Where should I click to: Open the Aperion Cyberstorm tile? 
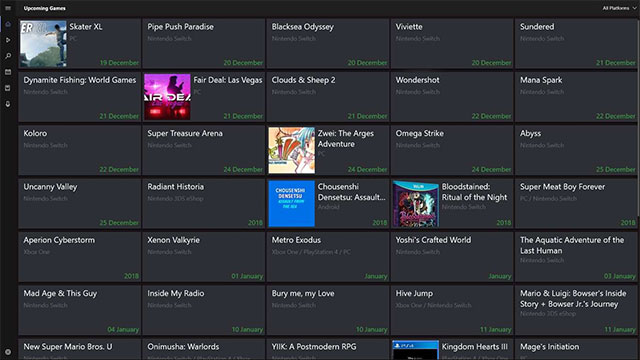click(x=80, y=257)
